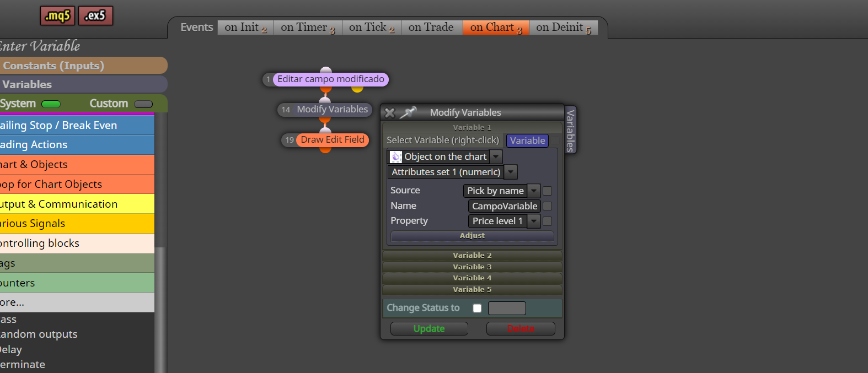
Task: Switch to the on Deinit events tab
Action: [x=563, y=28]
